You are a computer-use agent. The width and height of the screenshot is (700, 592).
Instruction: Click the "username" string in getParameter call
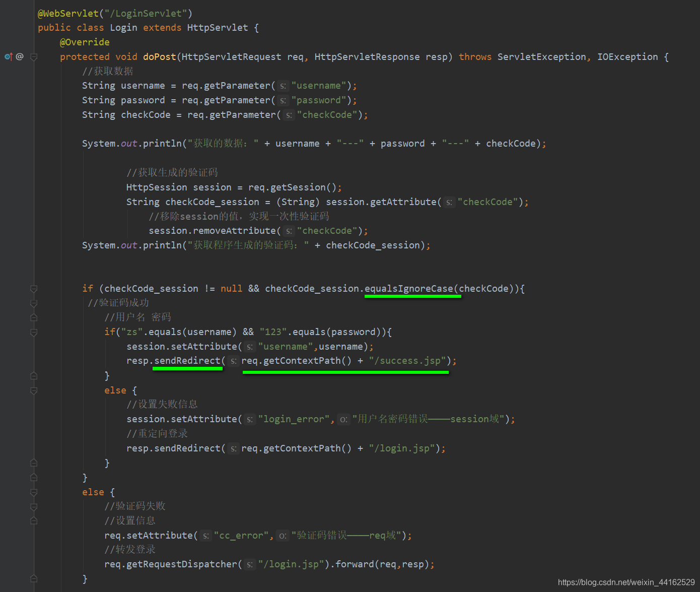(x=319, y=86)
